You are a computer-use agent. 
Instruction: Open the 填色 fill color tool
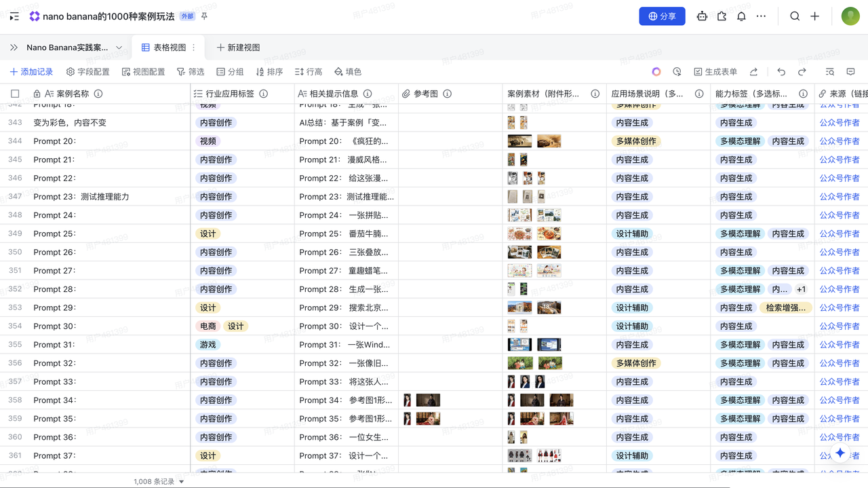(348, 72)
